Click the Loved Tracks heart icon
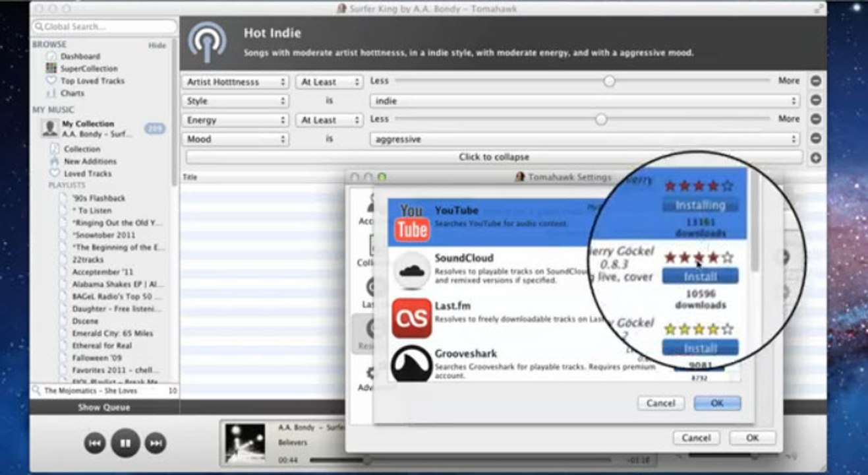This screenshot has height=475, width=868. pos(55,174)
